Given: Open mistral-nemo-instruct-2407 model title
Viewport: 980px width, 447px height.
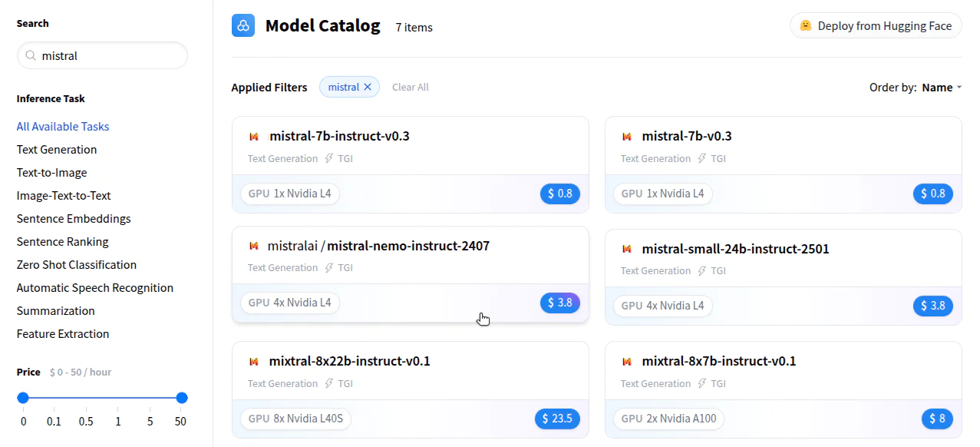Looking at the screenshot, I should click(408, 247).
